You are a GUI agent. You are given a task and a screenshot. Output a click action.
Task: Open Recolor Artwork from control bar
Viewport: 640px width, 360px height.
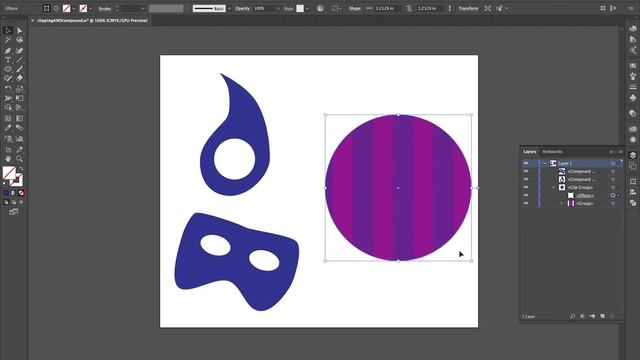[320, 8]
